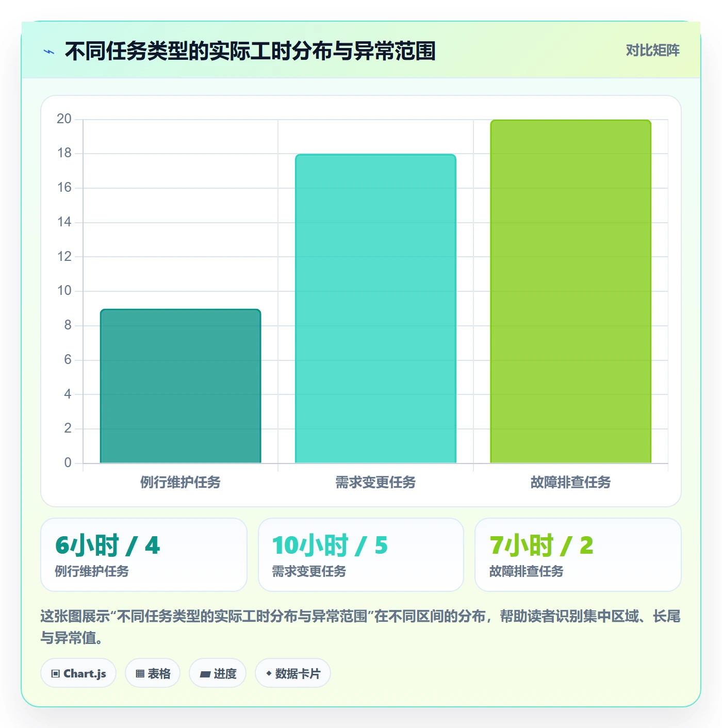
Task: Click the 例行维护任务 x-axis label
Action: (x=180, y=482)
